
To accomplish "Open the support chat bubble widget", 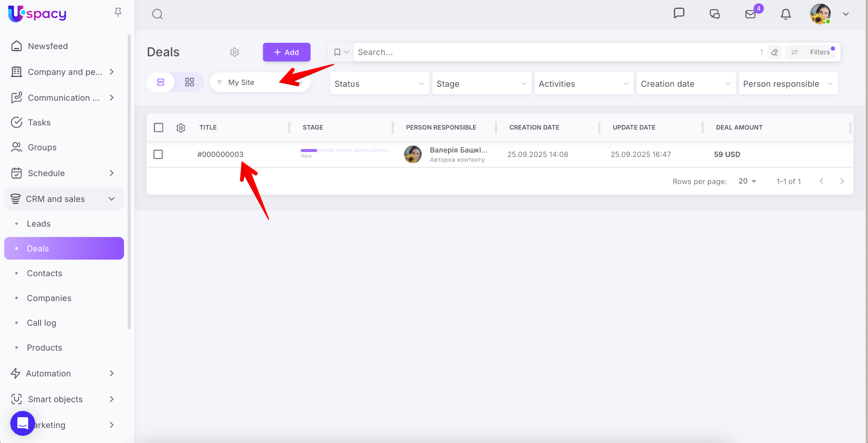I will (22, 423).
